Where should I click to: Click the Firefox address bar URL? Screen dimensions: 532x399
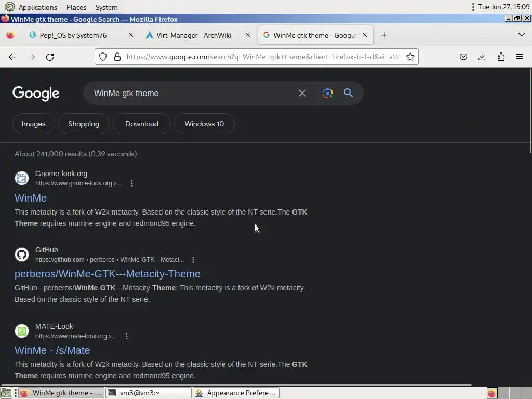[263, 57]
